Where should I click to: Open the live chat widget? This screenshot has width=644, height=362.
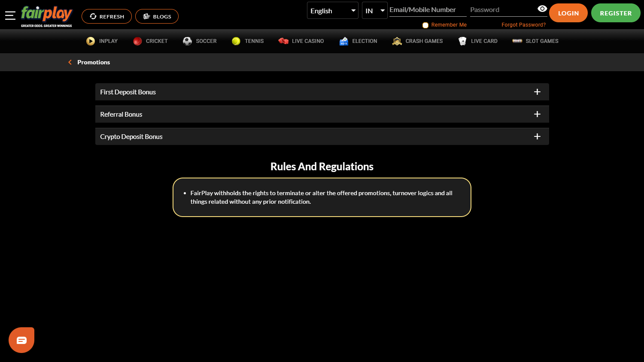(x=21, y=340)
